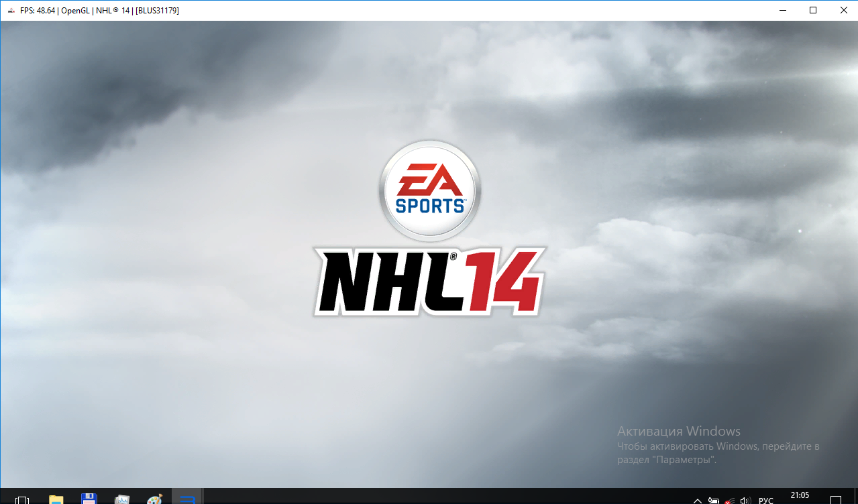Switch the РУС input language indicator
The height and width of the screenshot is (504, 858).
(x=766, y=500)
